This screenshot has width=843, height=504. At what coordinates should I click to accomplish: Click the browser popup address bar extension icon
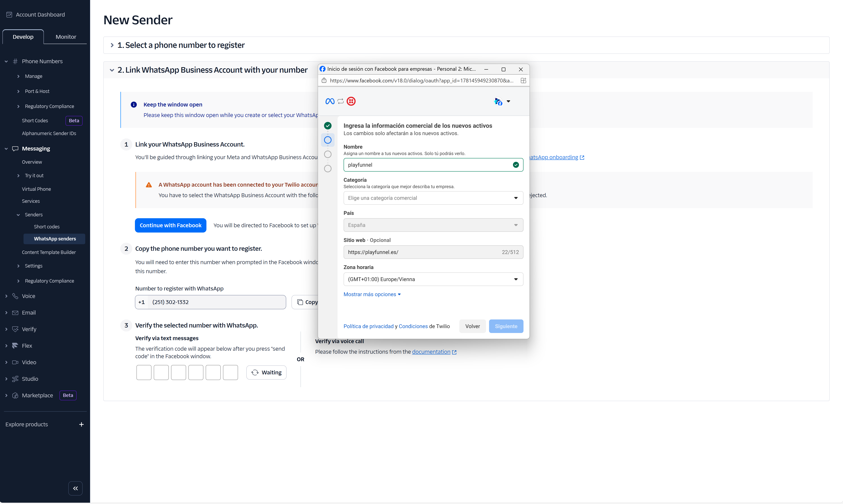coord(523,81)
